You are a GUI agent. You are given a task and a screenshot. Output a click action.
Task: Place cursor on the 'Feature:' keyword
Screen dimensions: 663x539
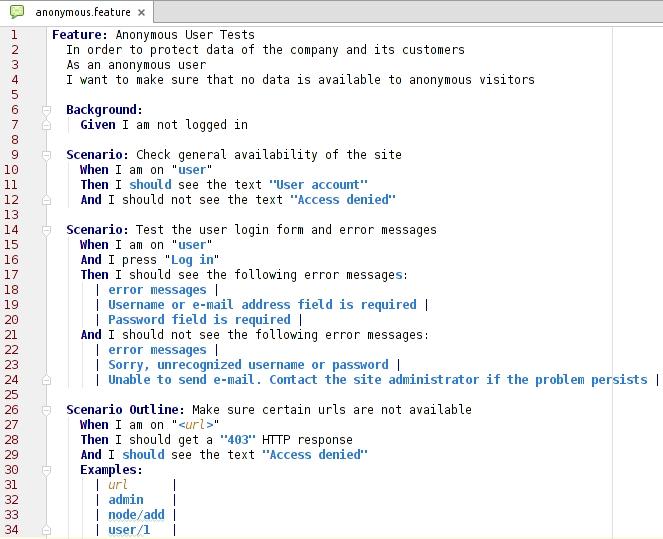80,35
